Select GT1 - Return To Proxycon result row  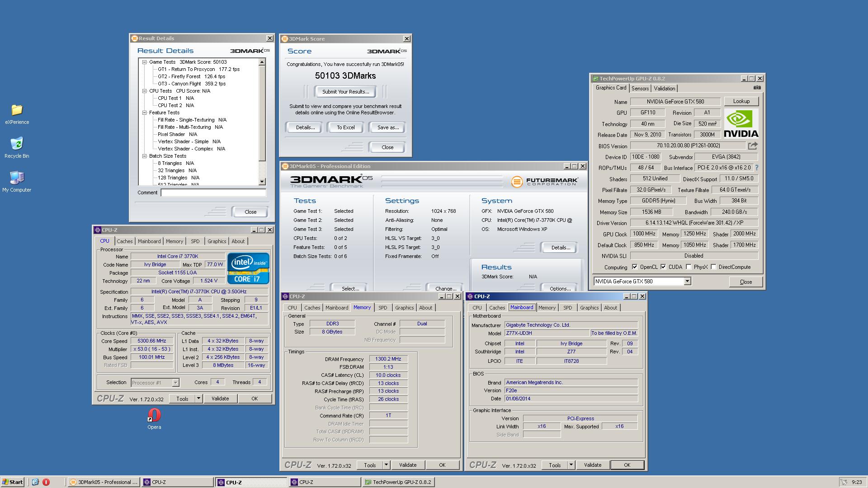coord(198,70)
